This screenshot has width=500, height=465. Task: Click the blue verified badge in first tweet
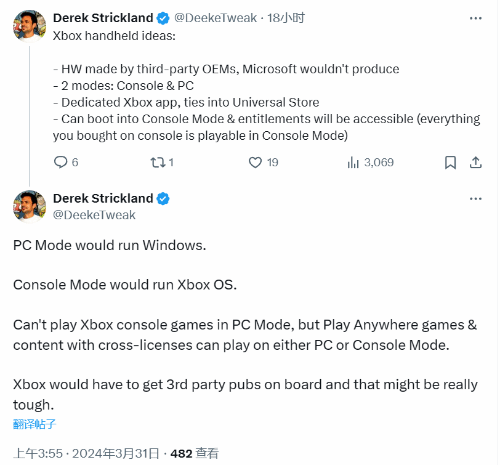163,18
